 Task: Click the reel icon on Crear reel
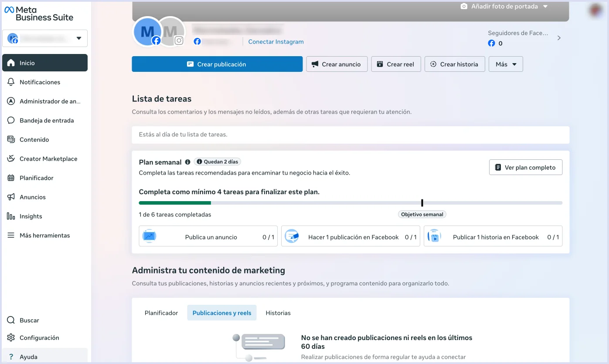pos(380,64)
